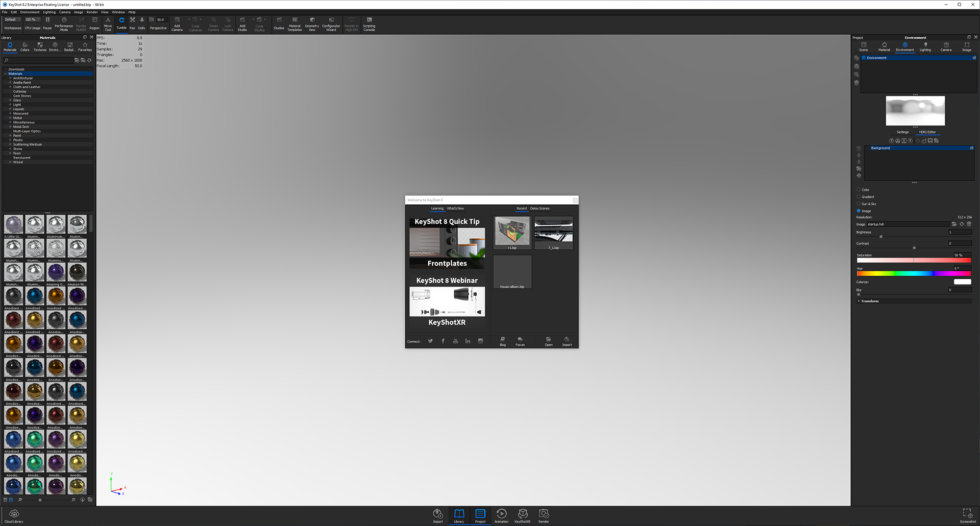
Task: Open the Environment menu
Action: 30,12
